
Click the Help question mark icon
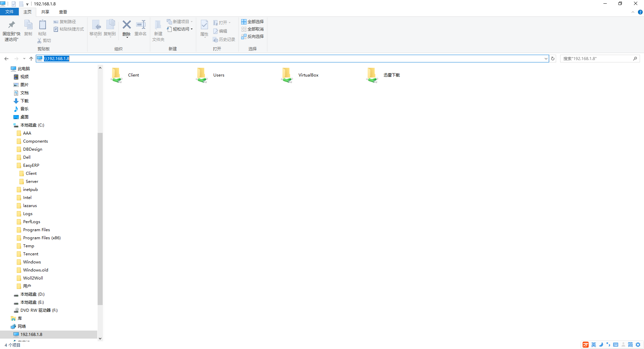pyautogui.click(x=640, y=12)
